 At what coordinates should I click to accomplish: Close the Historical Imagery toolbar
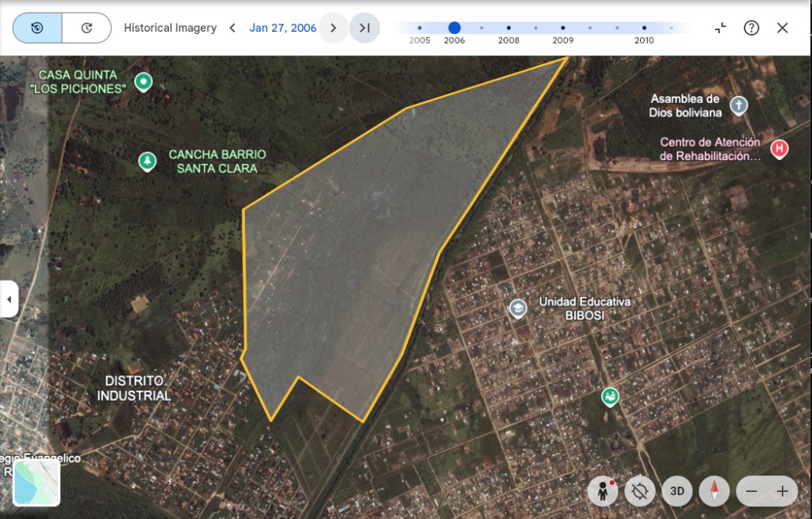coord(783,28)
